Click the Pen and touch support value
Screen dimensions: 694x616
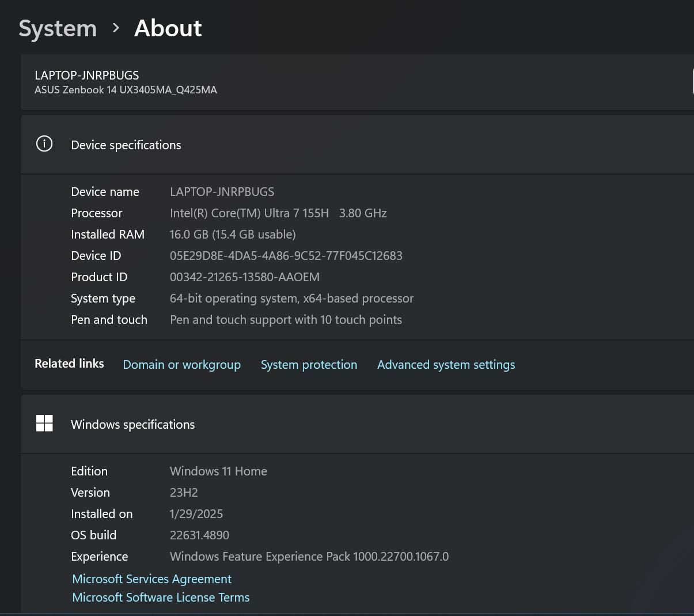tap(286, 320)
